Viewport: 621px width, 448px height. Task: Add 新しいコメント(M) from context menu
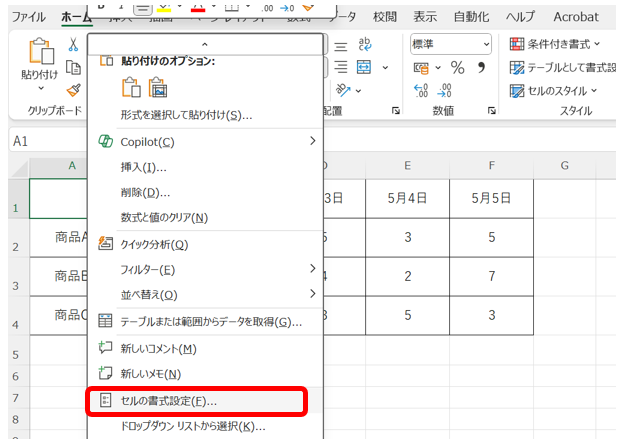tap(206, 349)
